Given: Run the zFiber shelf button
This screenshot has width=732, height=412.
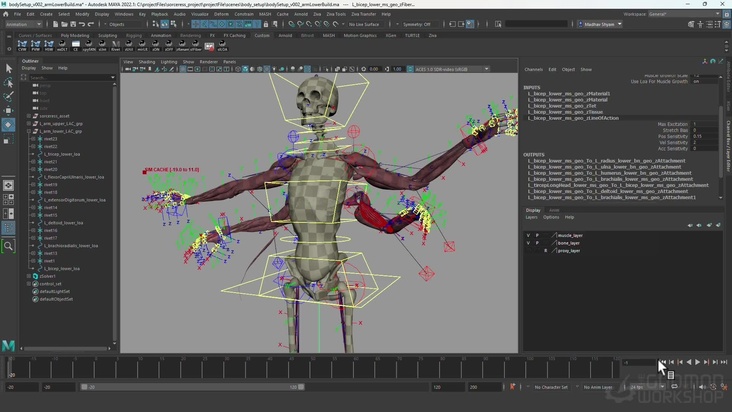Looking at the screenshot, I should (196, 46).
